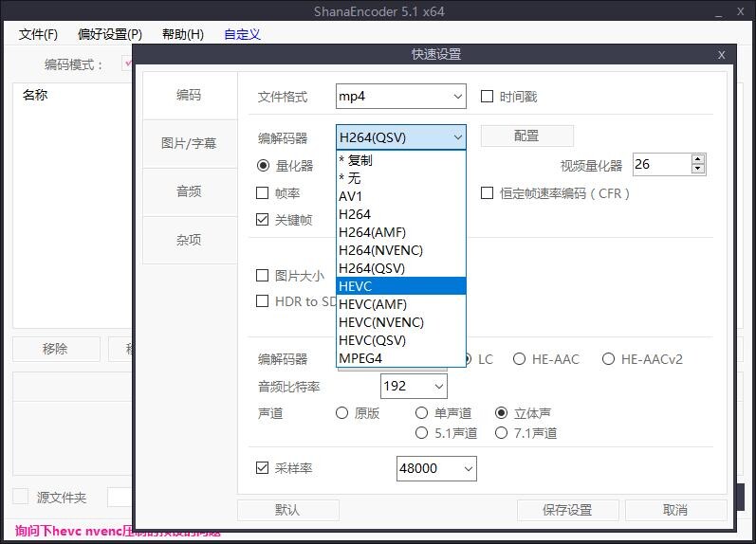
Task: Open the 偏好设置(P) menu
Action: pos(110,34)
